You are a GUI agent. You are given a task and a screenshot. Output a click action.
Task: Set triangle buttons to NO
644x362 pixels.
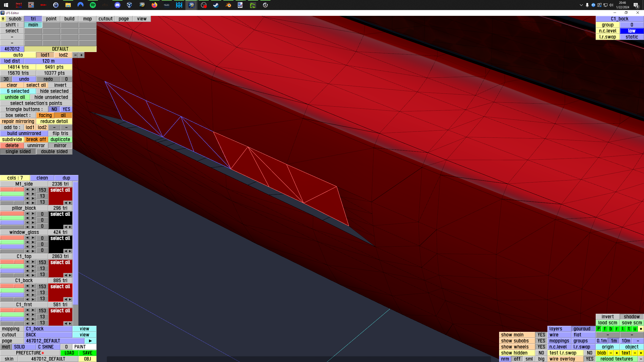(54, 109)
